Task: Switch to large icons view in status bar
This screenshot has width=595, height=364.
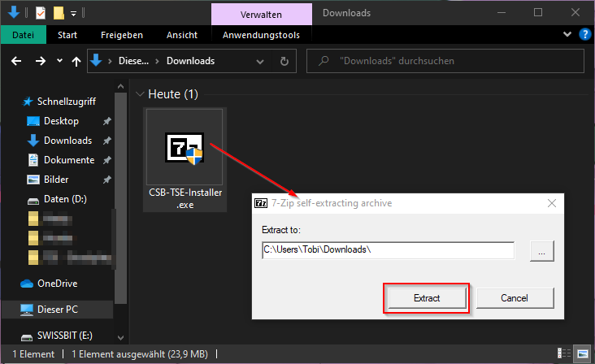Action: click(583, 353)
